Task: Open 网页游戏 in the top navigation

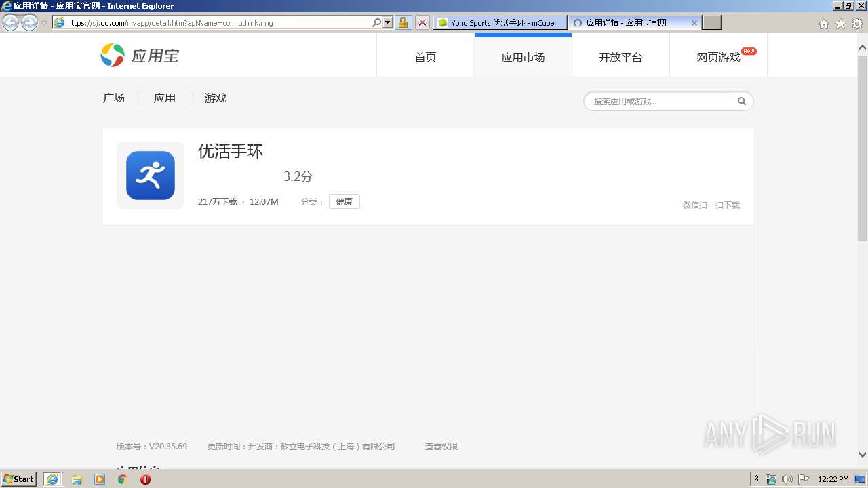Action: click(x=718, y=57)
